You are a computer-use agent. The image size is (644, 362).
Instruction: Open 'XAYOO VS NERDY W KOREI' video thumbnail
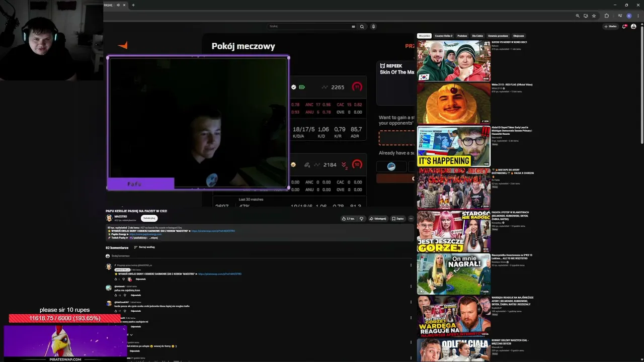[453, 61]
